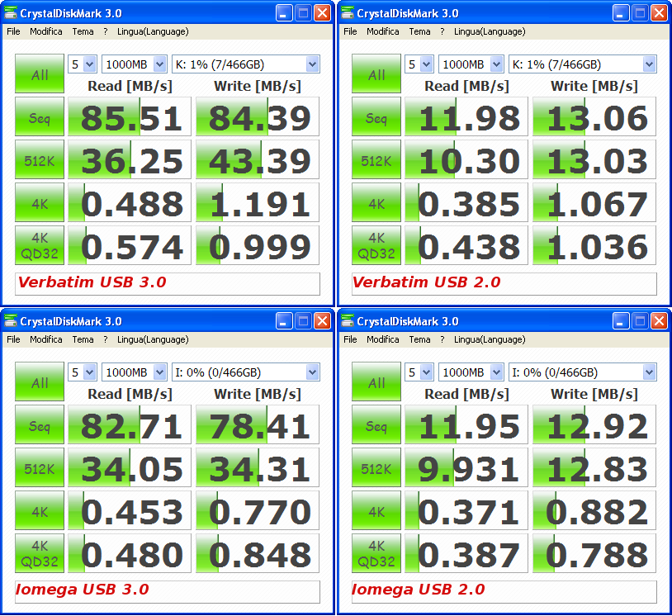Start 4K test in Verbatim USB 2.0 window

pos(376,202)
